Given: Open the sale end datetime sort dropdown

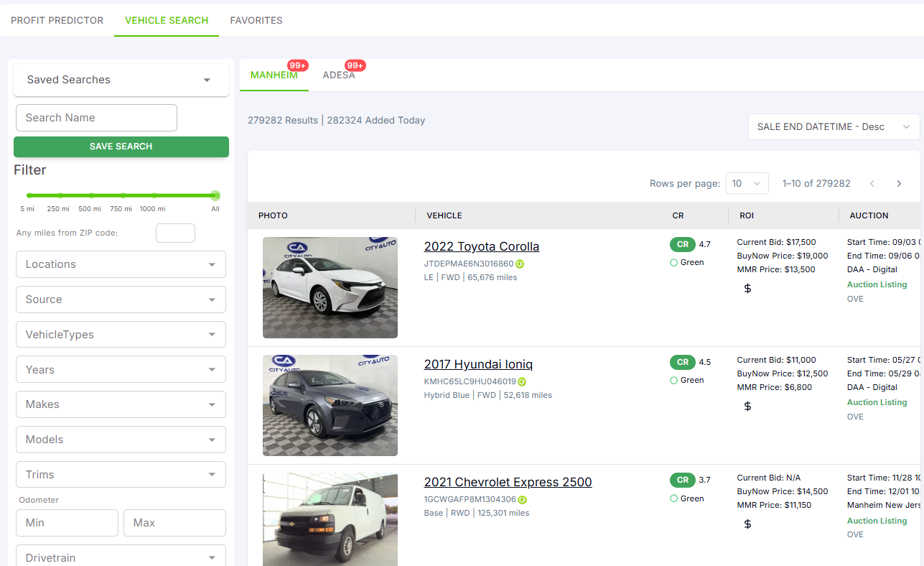Looking at the screenshot, I should click(x=833, y=127).
